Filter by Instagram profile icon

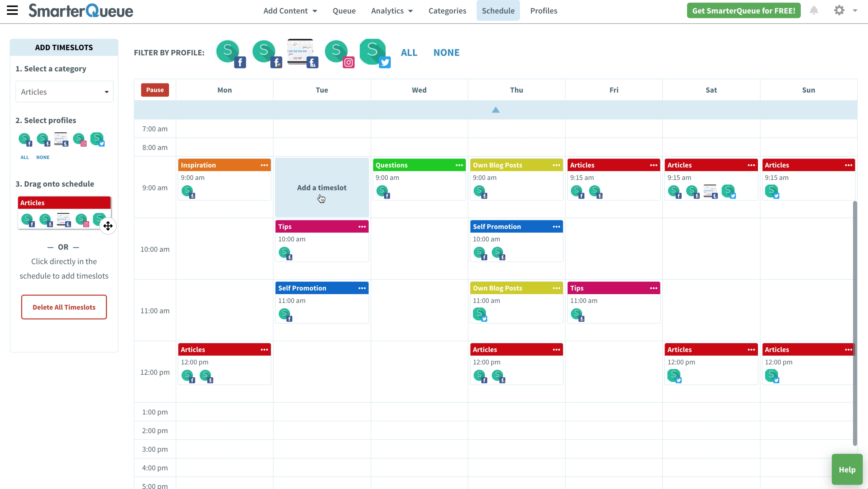(x=340, y=54)
